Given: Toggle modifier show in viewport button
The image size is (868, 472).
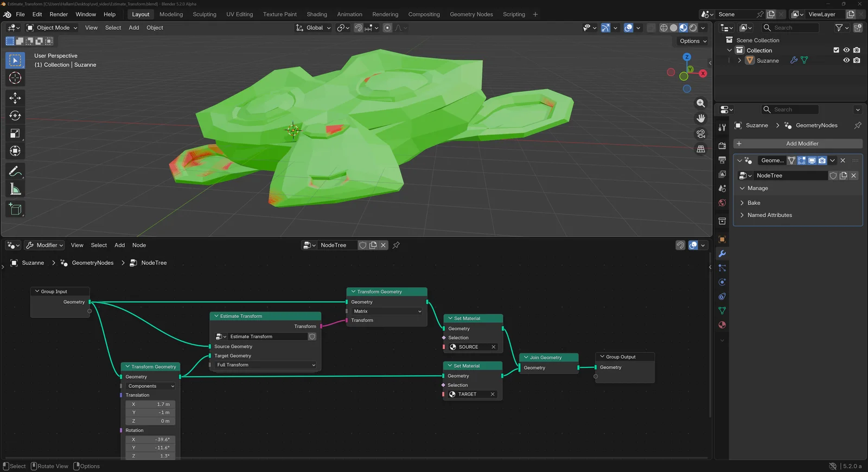Looking at the screenshot, I should (x=812, y=161).
